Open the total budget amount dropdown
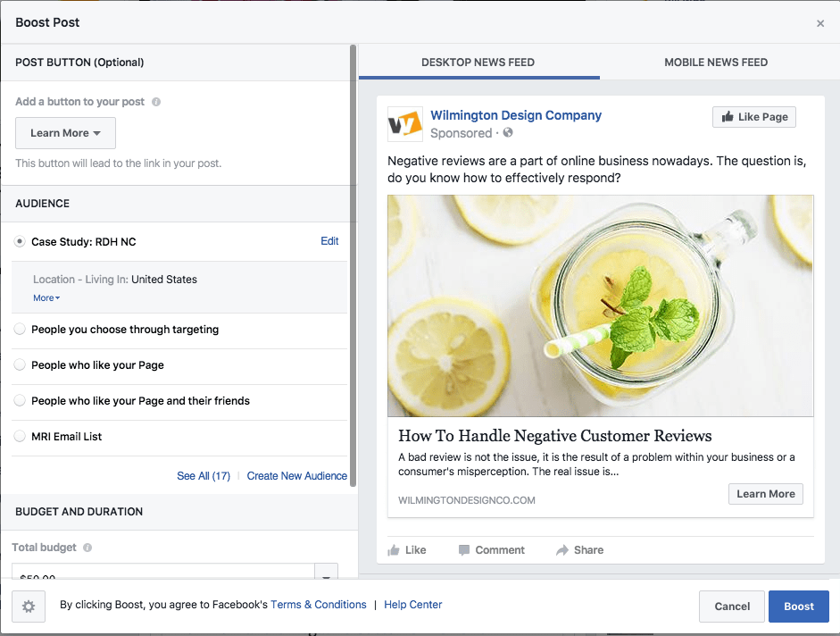This screenshot has height=636, width=840. [x=327, y=573]
